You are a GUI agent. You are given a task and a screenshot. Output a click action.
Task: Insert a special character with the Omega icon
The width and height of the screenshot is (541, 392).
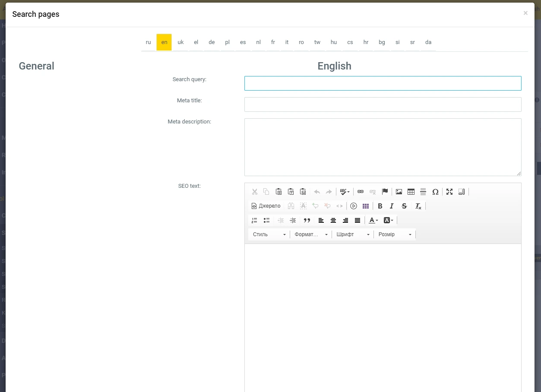point(435,192)
